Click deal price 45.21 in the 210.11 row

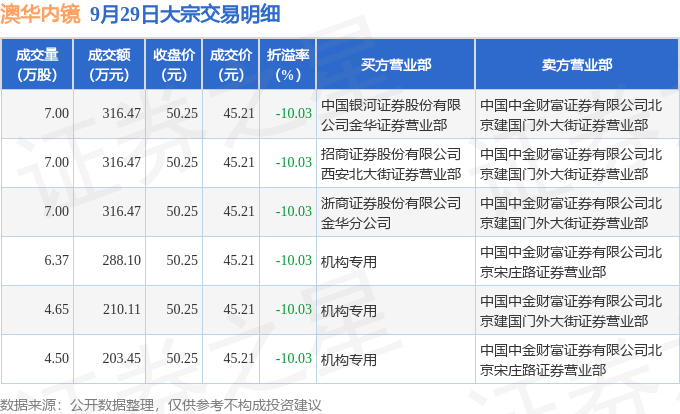239,310
